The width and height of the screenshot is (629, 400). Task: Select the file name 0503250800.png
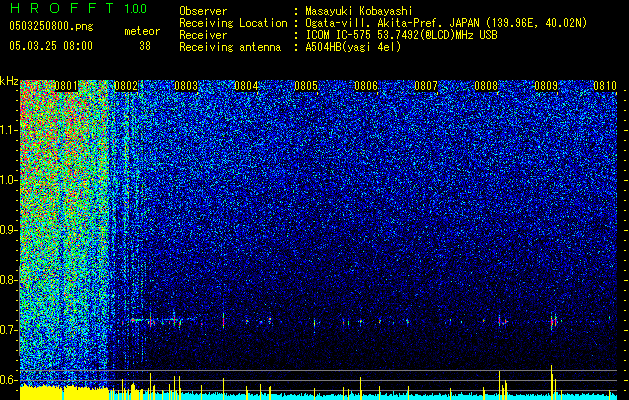click(51, 27)
